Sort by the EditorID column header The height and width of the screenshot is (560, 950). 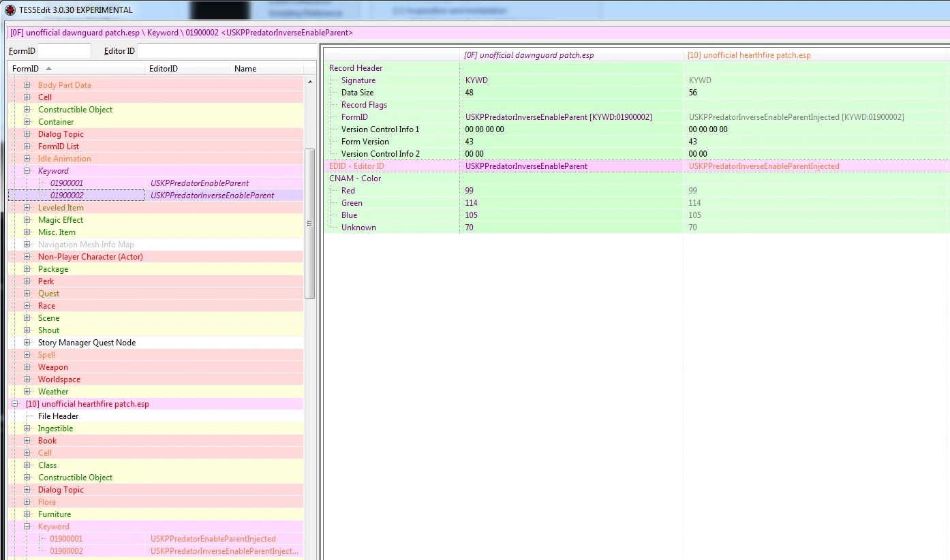[x=187, y=69]
